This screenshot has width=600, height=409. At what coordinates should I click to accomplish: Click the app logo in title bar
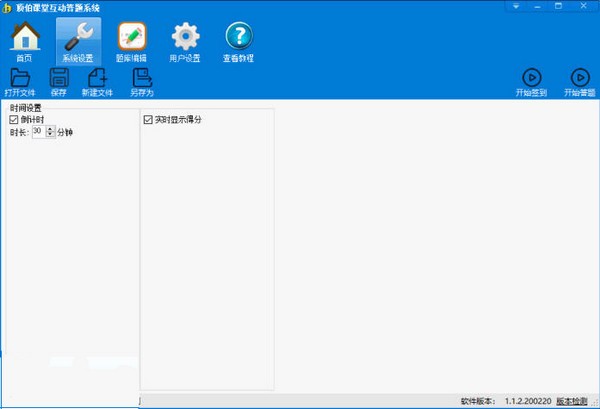pyautogui.click(x=8, y=7)
